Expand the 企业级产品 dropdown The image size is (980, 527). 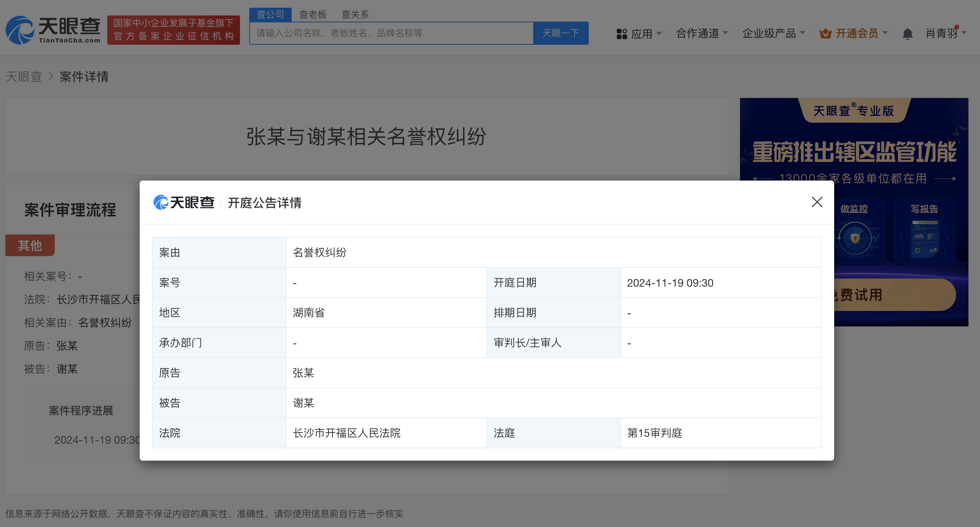(x=774, y=34)
